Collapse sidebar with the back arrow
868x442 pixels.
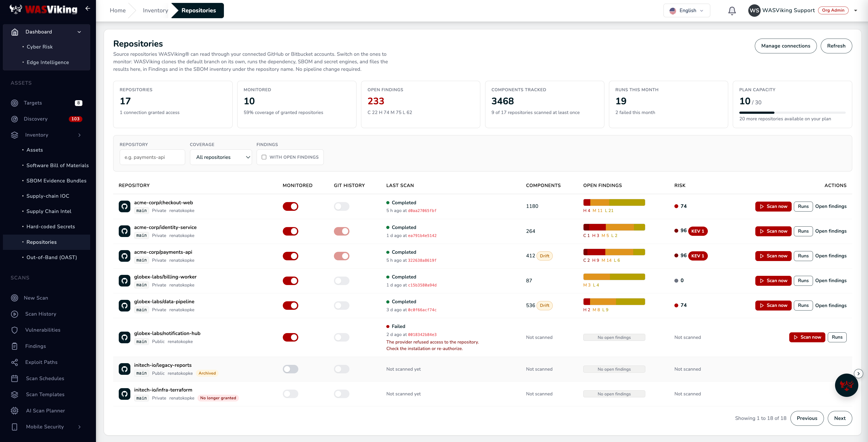coord(88,8)
